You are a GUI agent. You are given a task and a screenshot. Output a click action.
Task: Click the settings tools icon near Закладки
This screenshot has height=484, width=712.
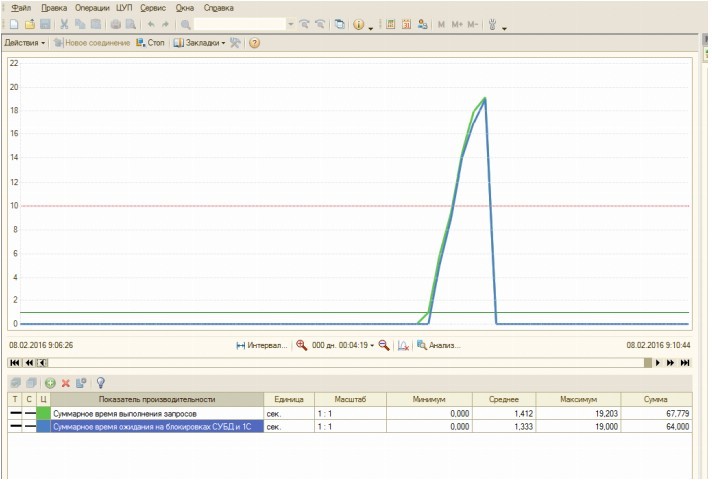point(235,43)
